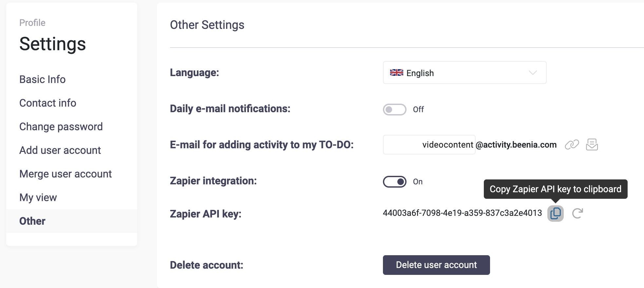Go to Contact info section

pos(48,103)
